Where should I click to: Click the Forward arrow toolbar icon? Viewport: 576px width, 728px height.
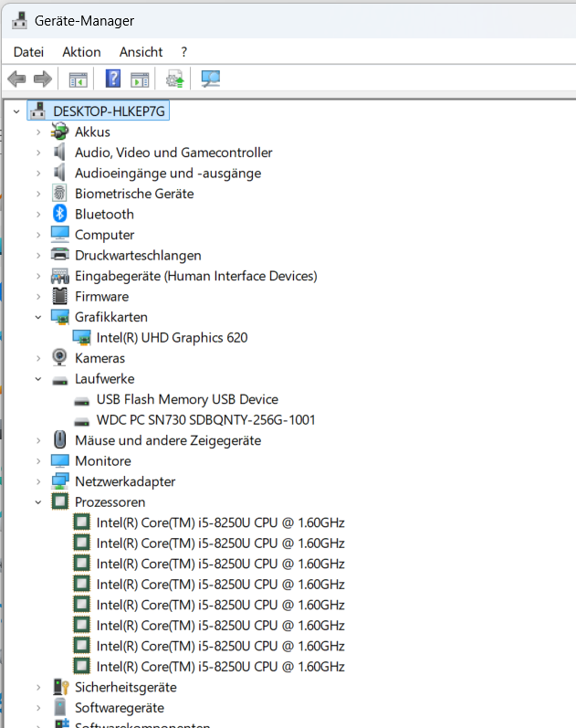point(43,79)
